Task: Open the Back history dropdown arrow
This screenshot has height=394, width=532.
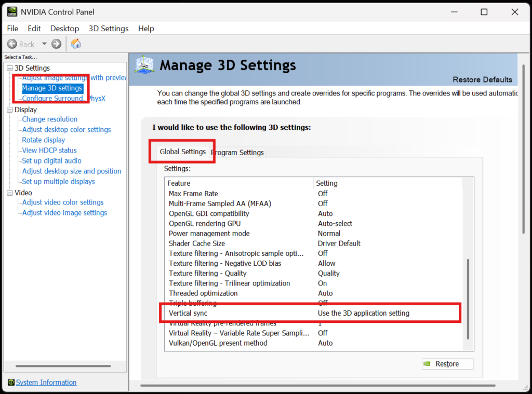Action: [44, 44]
